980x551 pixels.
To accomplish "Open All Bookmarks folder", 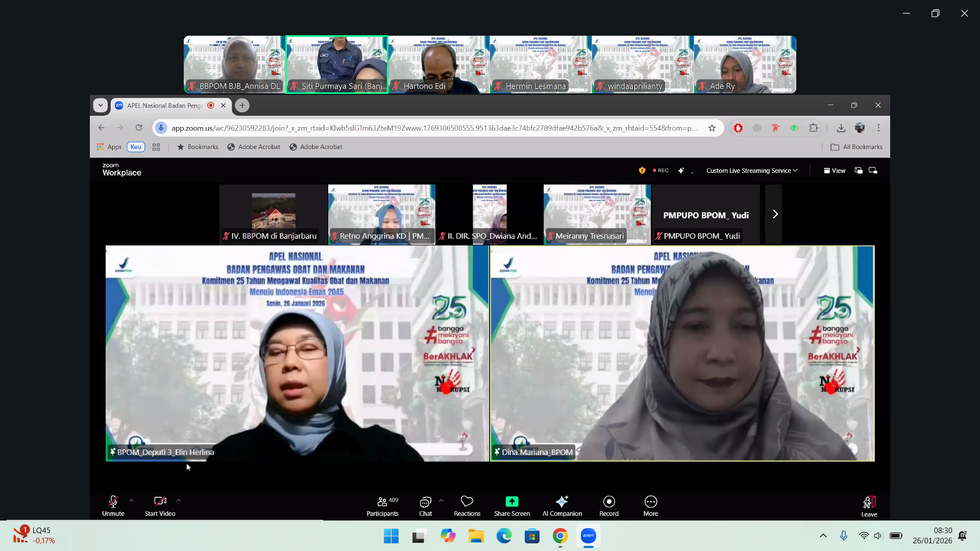I will tap(857, 147).
